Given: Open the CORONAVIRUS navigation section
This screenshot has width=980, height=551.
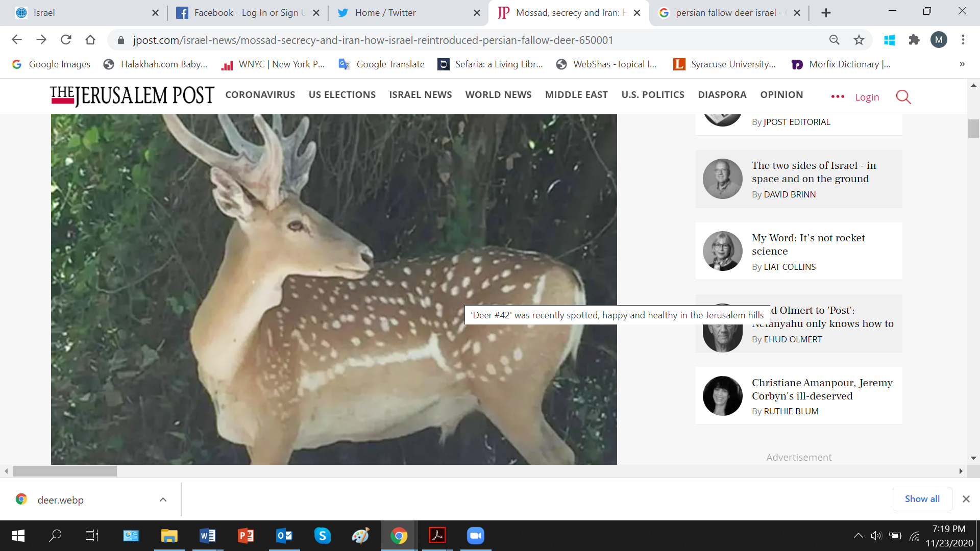Looking at the screenshot, I should click(260, 95).
